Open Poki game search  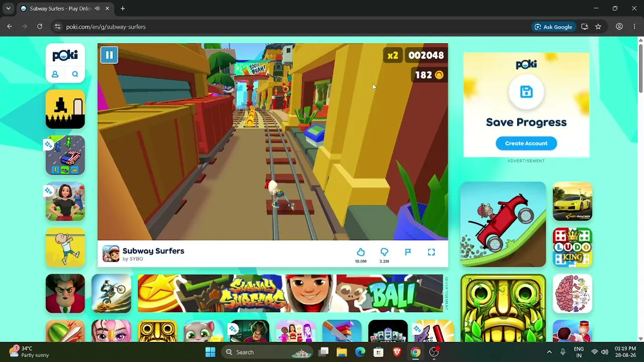[x=75, y=74]
